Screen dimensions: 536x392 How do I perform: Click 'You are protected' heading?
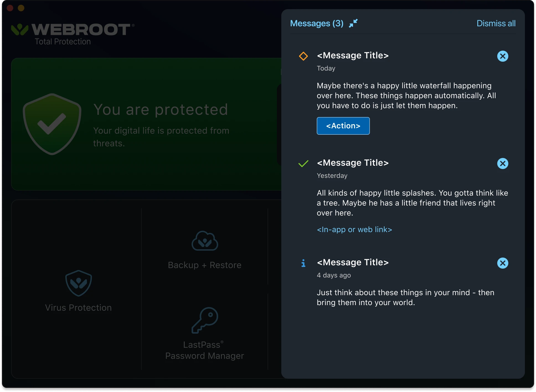pyautogui.click(x=161, y=110)
